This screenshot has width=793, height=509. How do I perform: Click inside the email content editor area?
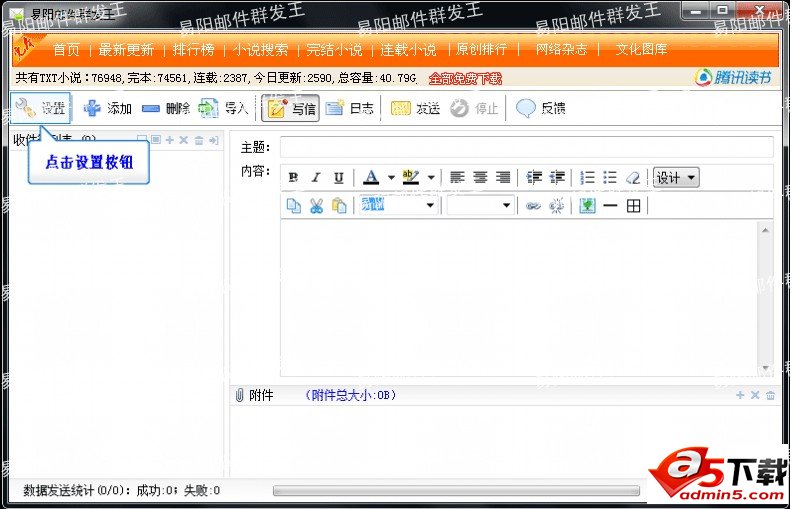(x=518, y=299)
